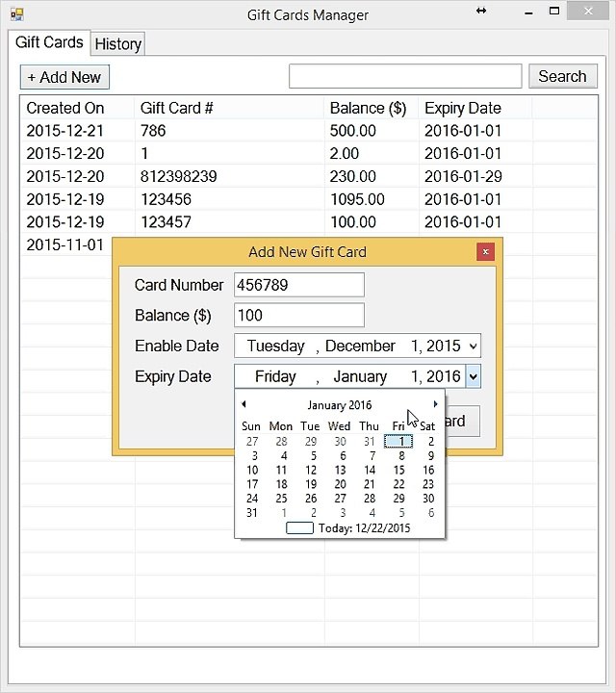Click the 2016-01-29 expiry date cell
The width and height of the screenshot is (616, 693).
point(463,177)
